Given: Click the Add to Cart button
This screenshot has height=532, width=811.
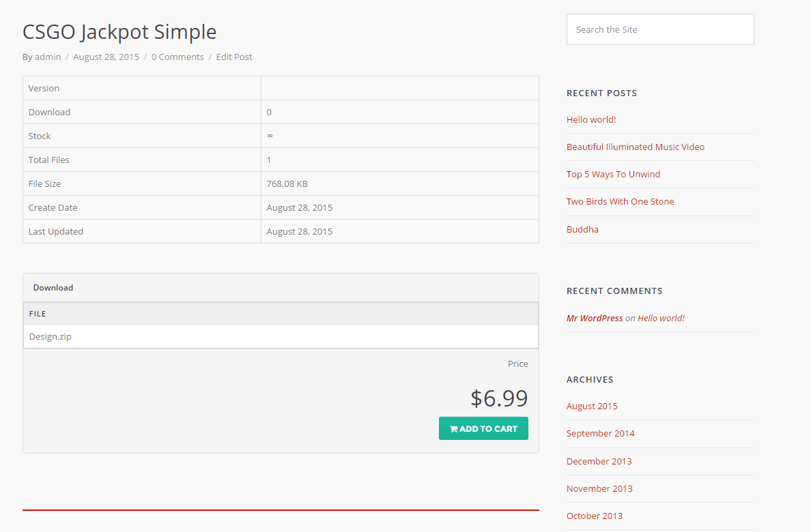Looking at the screenshot, I should click(x=483, y=428).
